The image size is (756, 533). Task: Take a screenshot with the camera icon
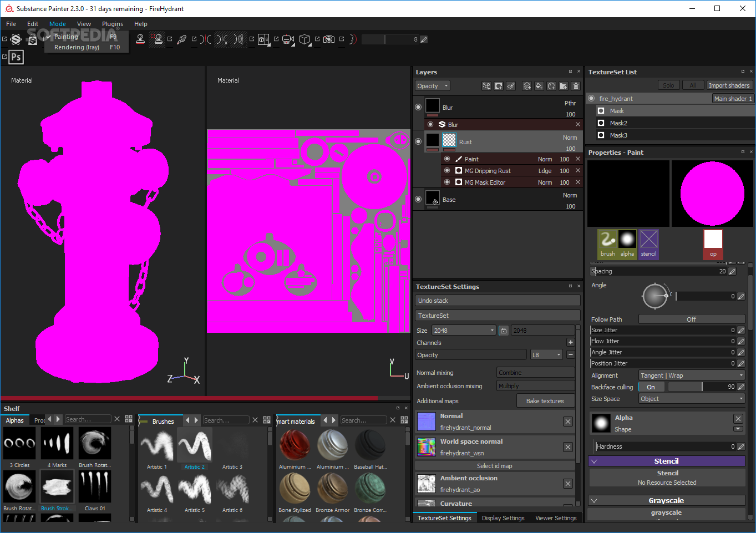click(329, 39)
